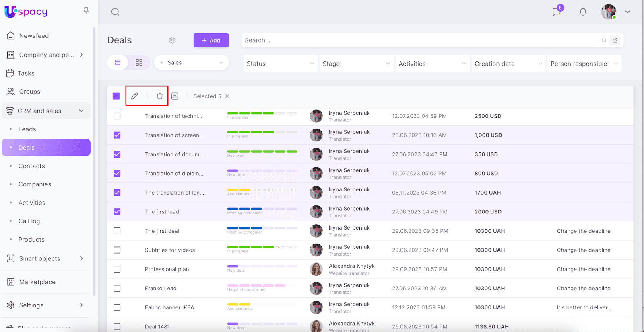The image size is (644, 332).
Task: Select the Subtitles for videos checkbox
Action: pos(117,250)
